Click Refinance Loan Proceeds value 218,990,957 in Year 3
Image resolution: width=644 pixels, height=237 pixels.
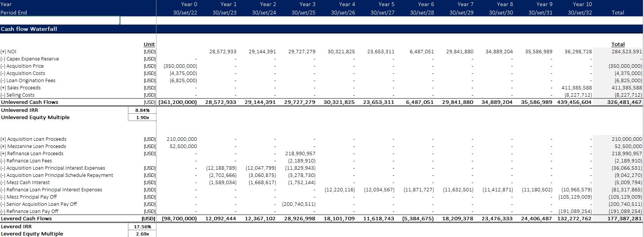pyautogui.click(x=300, y=154)
